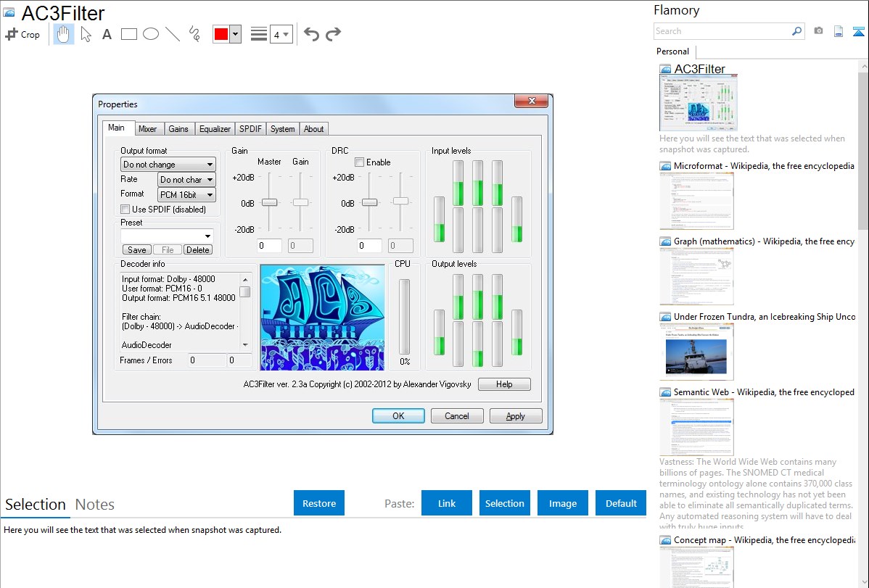Select the freehand drawing tool

[194, 34]
